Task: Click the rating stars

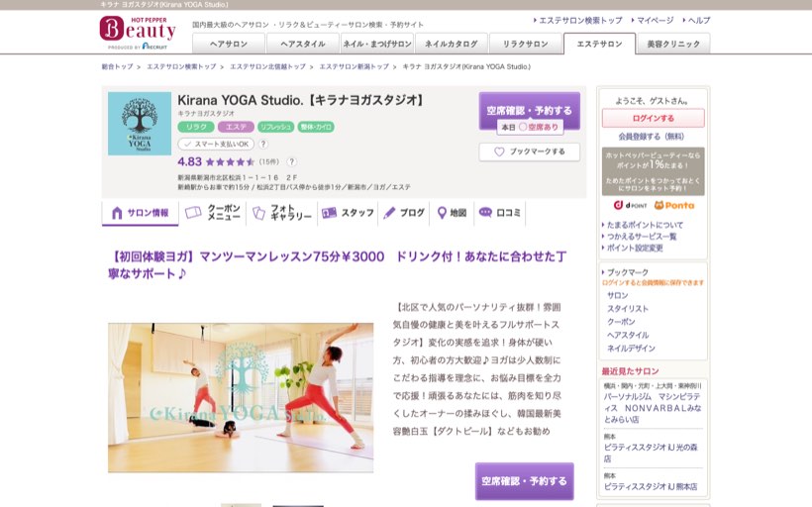Action: [230, 162]
